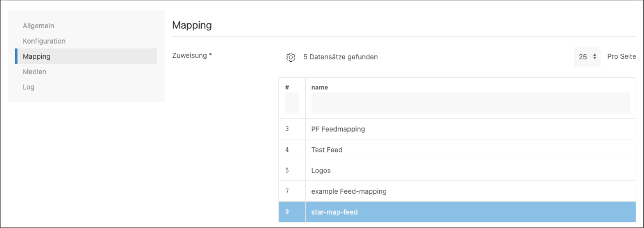Click ID cell 9 in the highlighted row
The width and height of the screenshot is (644, 228).
[287, 212]
